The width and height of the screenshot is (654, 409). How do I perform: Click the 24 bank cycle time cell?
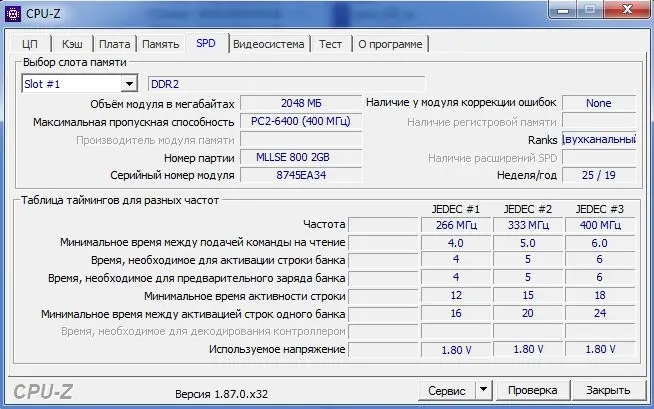tap(600, 314)
